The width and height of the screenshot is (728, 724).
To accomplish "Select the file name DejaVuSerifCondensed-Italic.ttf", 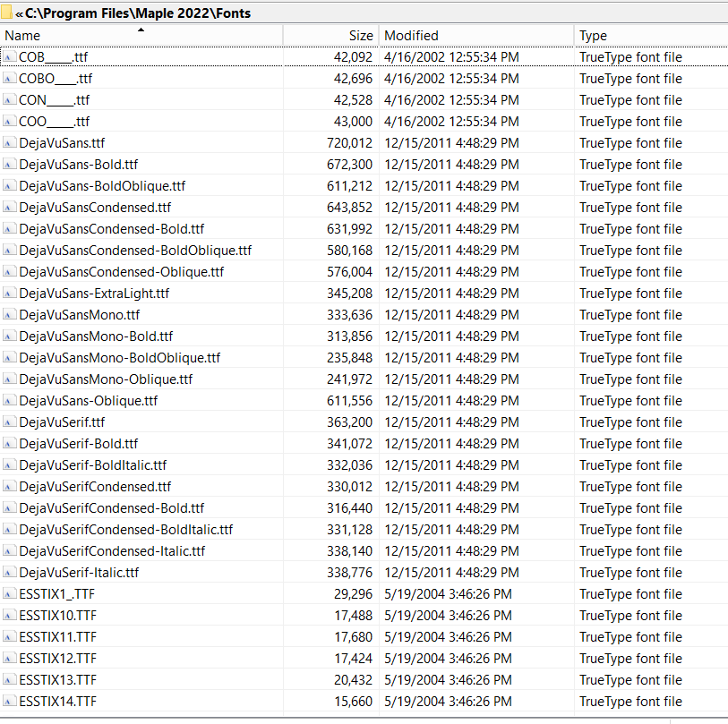I will (x=112, y=551).
